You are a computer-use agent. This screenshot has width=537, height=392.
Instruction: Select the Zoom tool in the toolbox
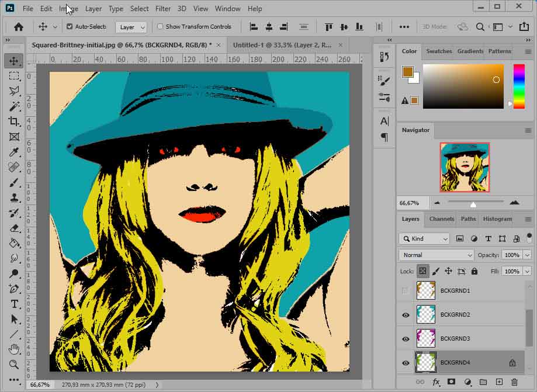click(14, 365)
